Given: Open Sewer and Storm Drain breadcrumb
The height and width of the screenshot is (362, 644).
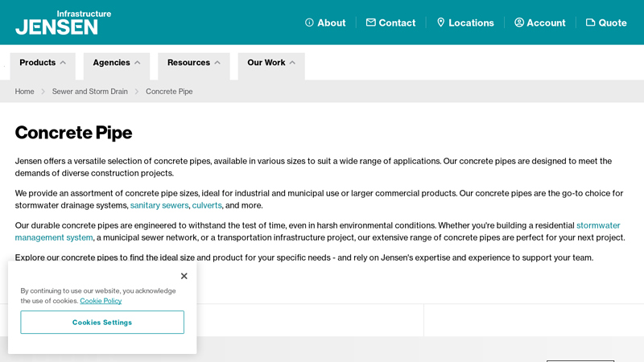Looking at the screenshot, I should [x=90, y=92].
